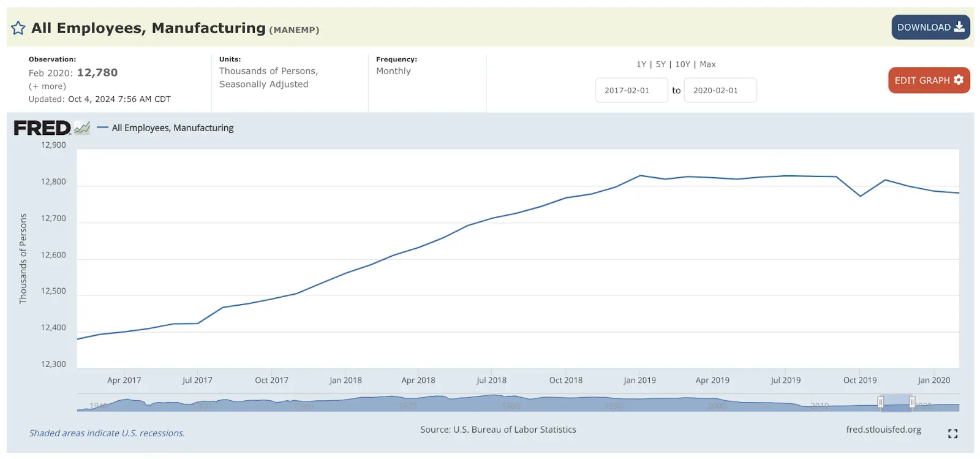Select the 5Y date range
Viewport: 980px width, 459px height.
660,64
